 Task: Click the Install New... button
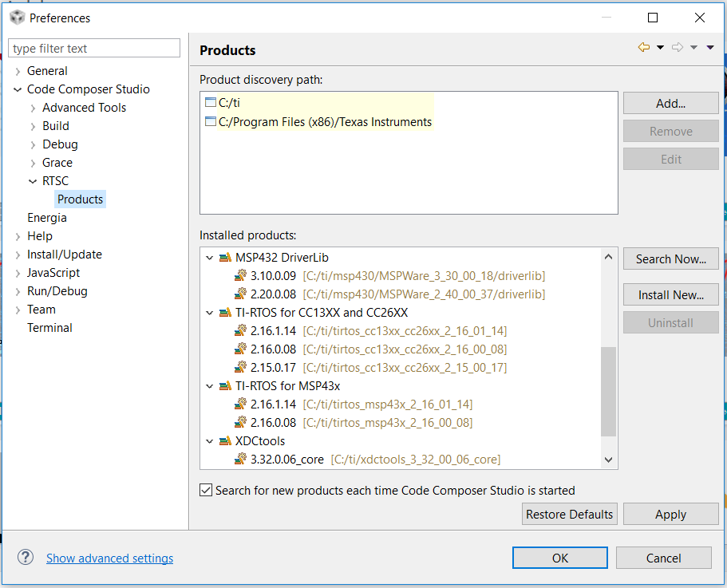tap(671, 294)
